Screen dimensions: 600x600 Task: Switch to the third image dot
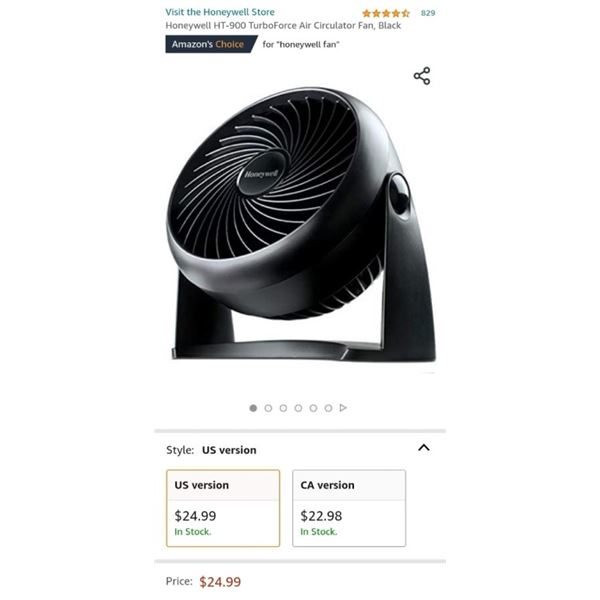point(283,408)
